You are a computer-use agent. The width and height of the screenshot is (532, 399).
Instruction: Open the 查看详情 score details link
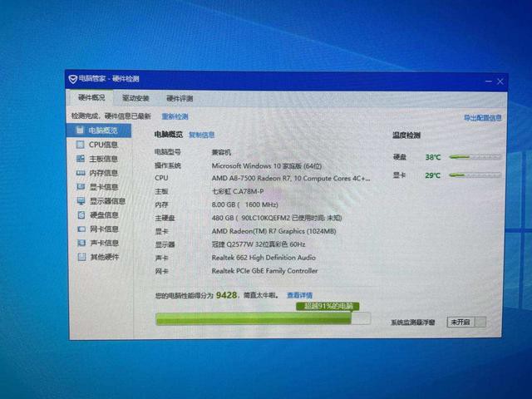tap(299, 295)
